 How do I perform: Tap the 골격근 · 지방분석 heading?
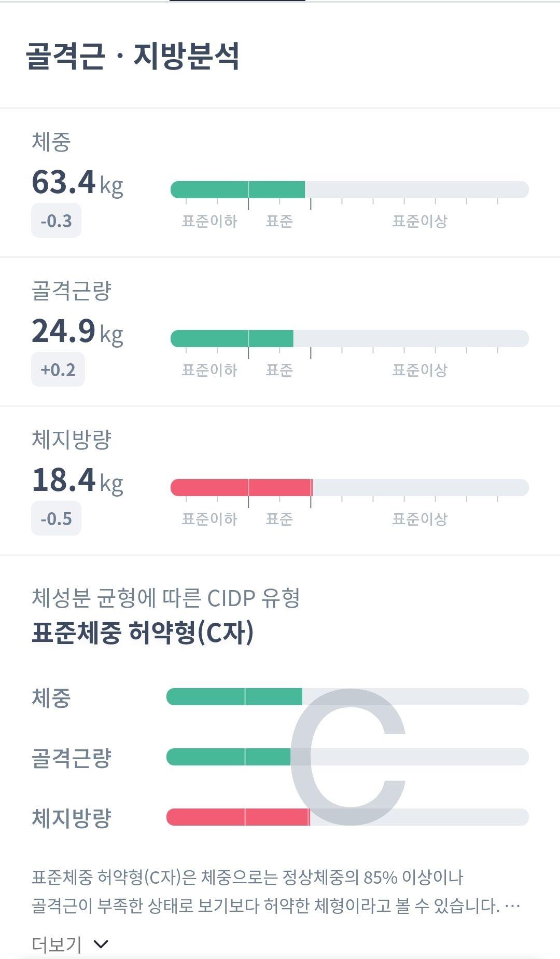[133, 56]
